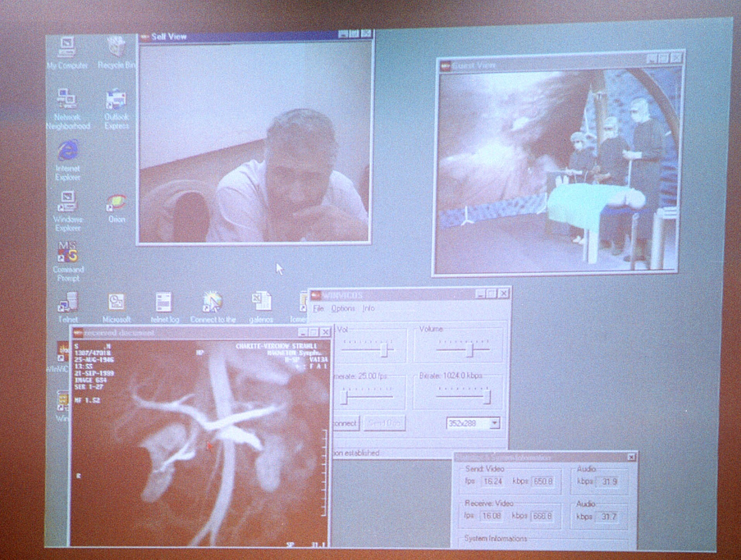Click the Send Doc button

[x=384, y=423]
